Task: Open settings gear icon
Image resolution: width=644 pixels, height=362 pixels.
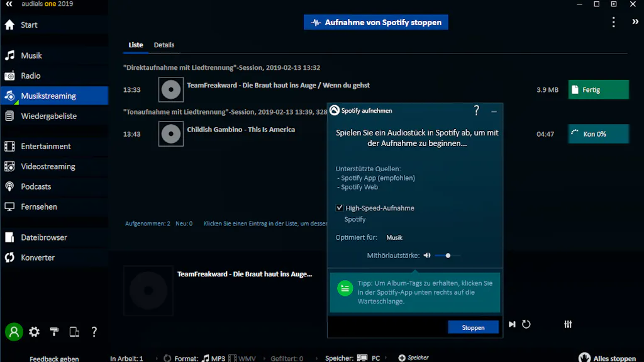Action: 34,332
